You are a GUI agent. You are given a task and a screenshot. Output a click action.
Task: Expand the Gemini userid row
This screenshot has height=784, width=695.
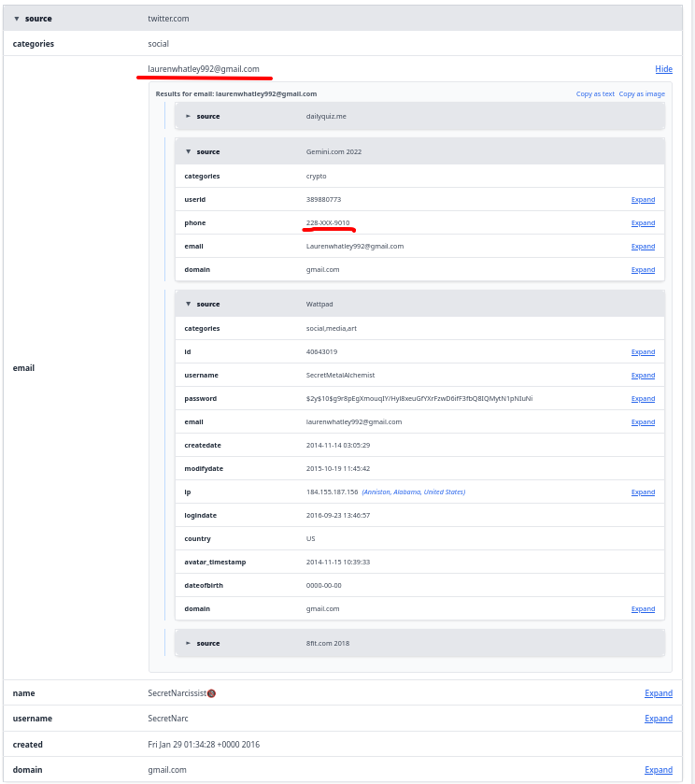coord(643,200)
